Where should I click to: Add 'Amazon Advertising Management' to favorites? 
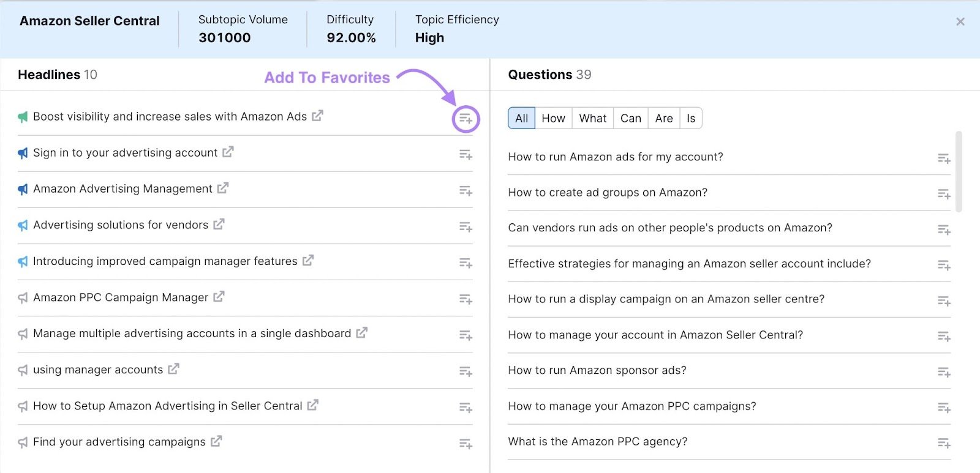click(466, 191)
